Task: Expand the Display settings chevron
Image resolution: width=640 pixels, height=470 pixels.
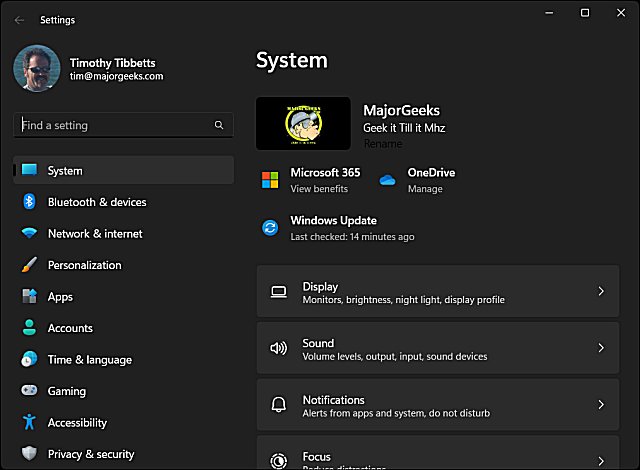Action: click(x=601, y=292)
